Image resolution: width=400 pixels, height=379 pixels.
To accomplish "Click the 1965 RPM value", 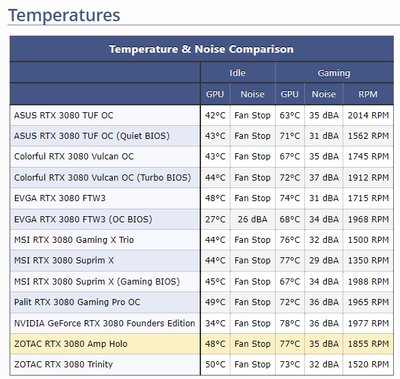I will pyautogui.click(x=368, y=302).
